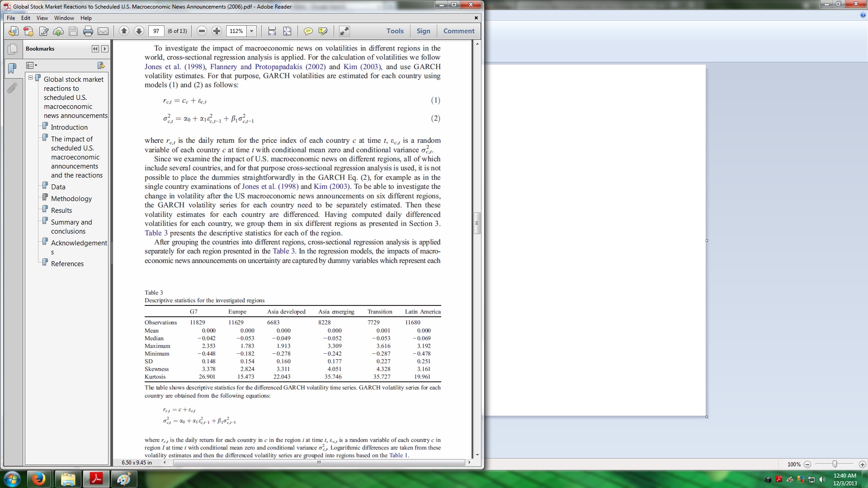Image resolution: width=868 pixels, height=488 pixels.
Task: Click the create PDF online toolbar icon
Action: [14, 31]
